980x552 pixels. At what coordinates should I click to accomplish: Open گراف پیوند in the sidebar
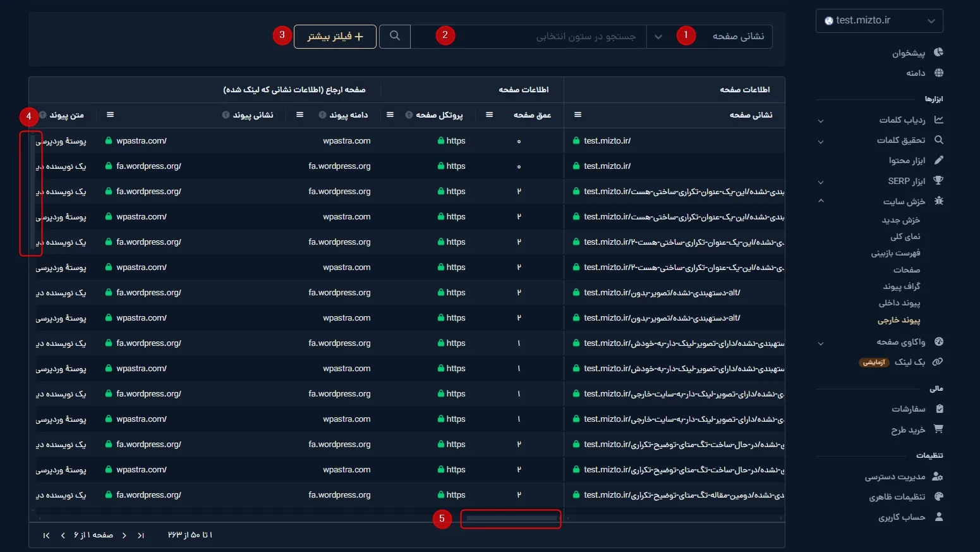[x=902, y=286]
